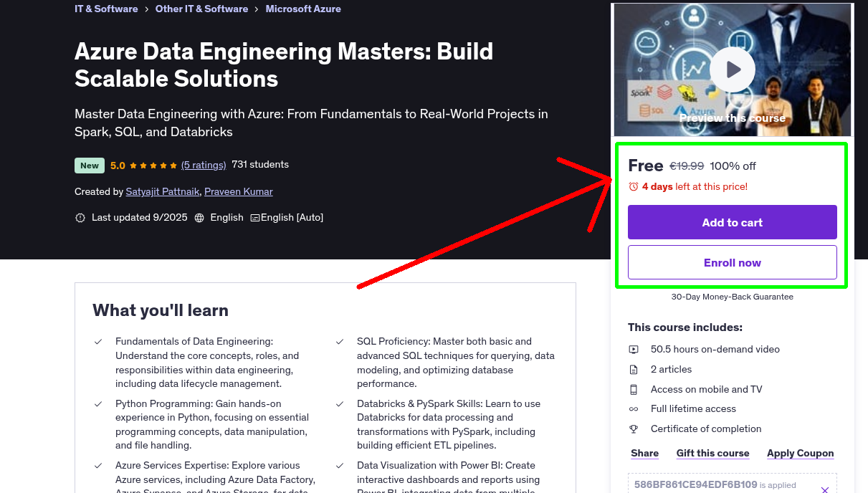Screen dimensions: 868x493
Task: Click '50.5 hours on-demand video' text
Action: (715, 350)
